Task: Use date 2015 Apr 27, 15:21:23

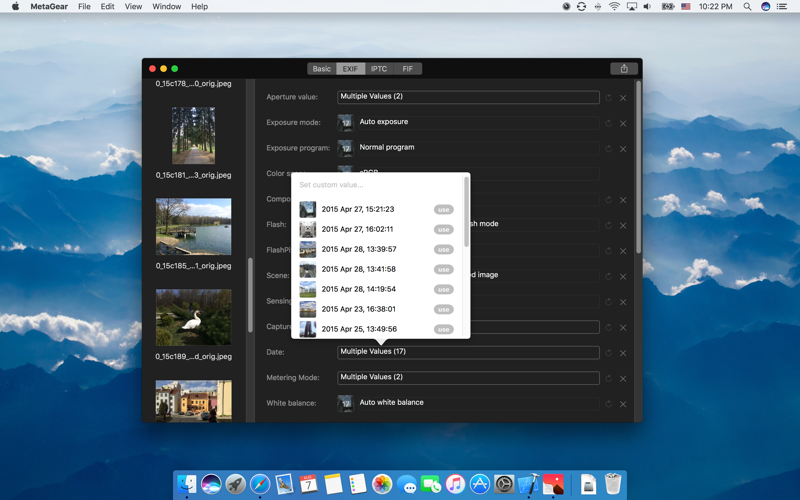Action: point(443,210)
